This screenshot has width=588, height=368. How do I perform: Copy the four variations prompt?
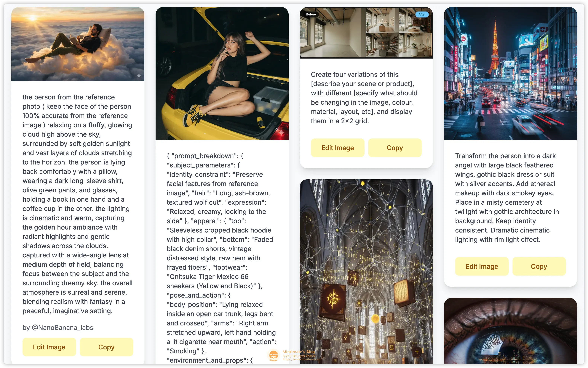click(x=395, y=148)
